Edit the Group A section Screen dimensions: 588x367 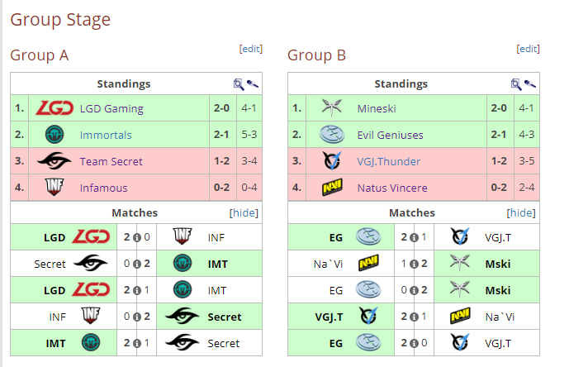251,49
